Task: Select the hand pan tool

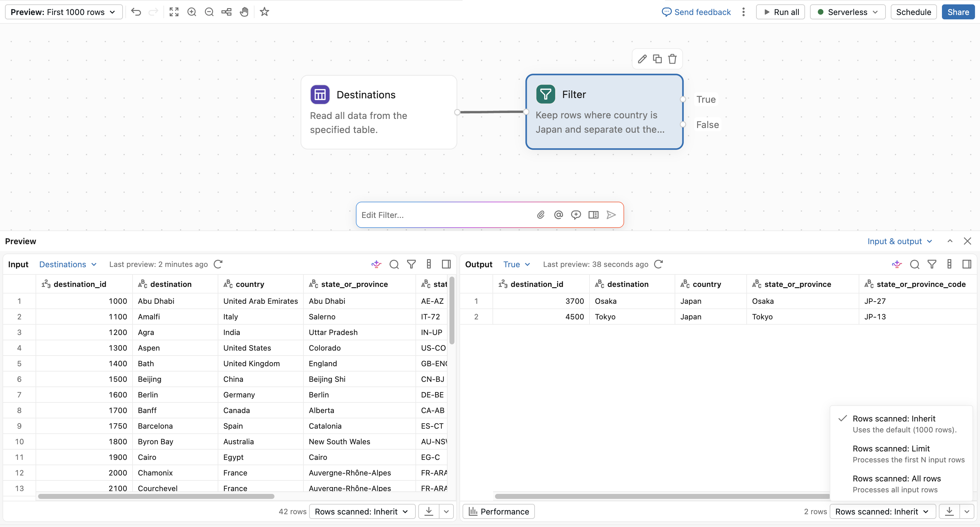Action: [x=244, y=12]
